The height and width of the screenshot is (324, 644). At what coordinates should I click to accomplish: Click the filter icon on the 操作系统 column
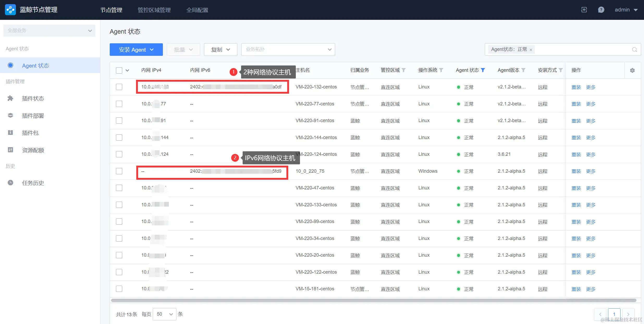tap(441, 70)
